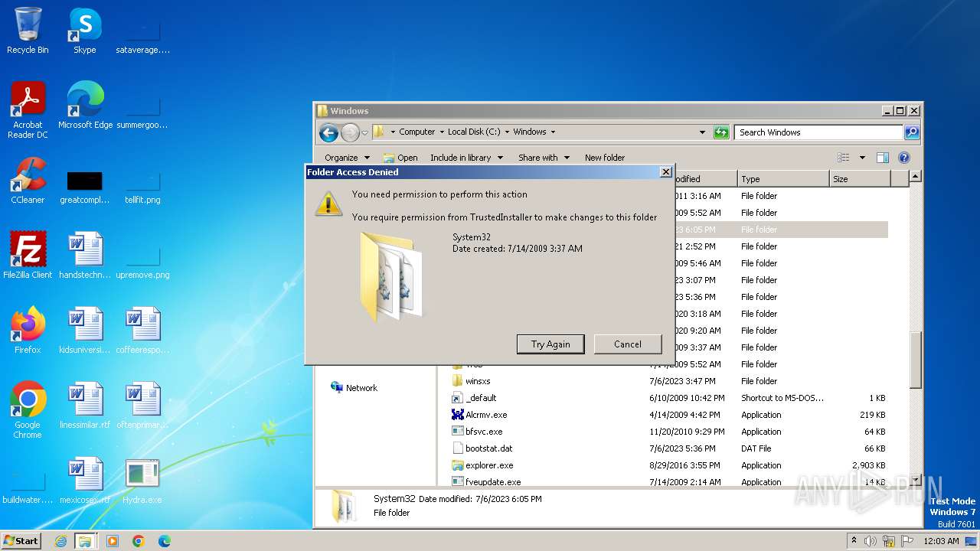Viewport: 980px width, 551px height.
Task: Open the more view options arrow
Action: click(x=862, y=158)
